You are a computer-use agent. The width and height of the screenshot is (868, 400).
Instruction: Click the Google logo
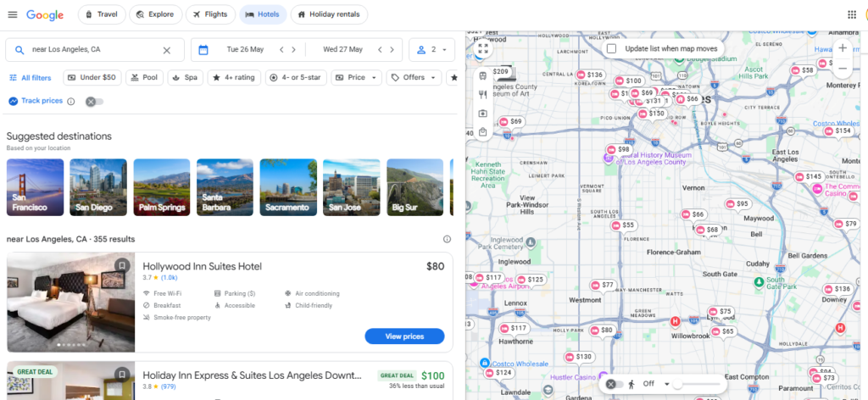click(45, 15)
